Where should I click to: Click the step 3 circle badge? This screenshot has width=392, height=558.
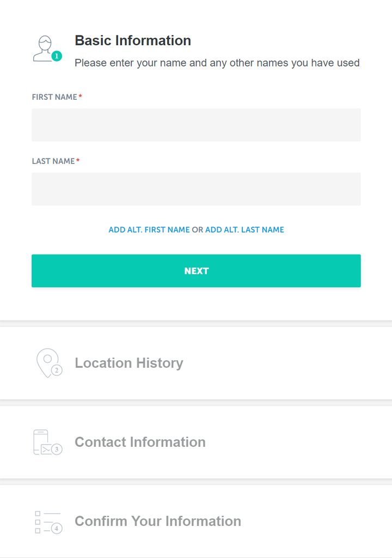point(57,449)
